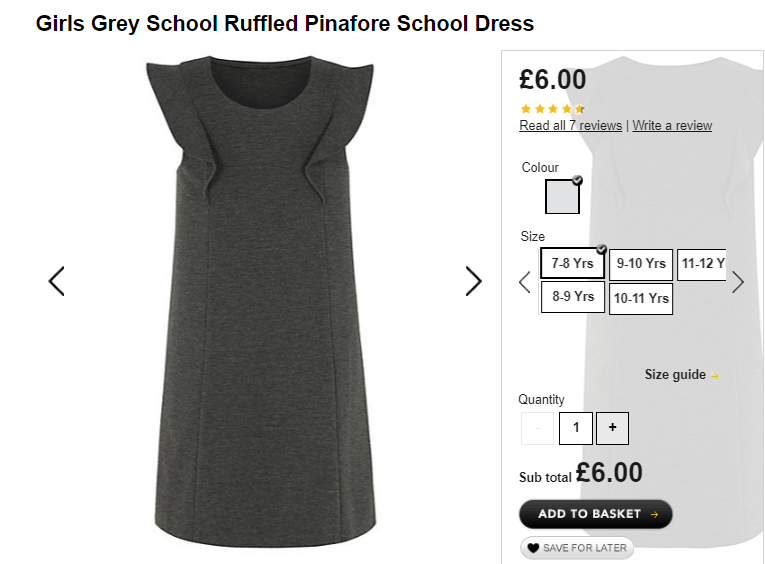Click the star rating icons
The image size is (765, 564).
pyautogui.click(x=552, y=109)
